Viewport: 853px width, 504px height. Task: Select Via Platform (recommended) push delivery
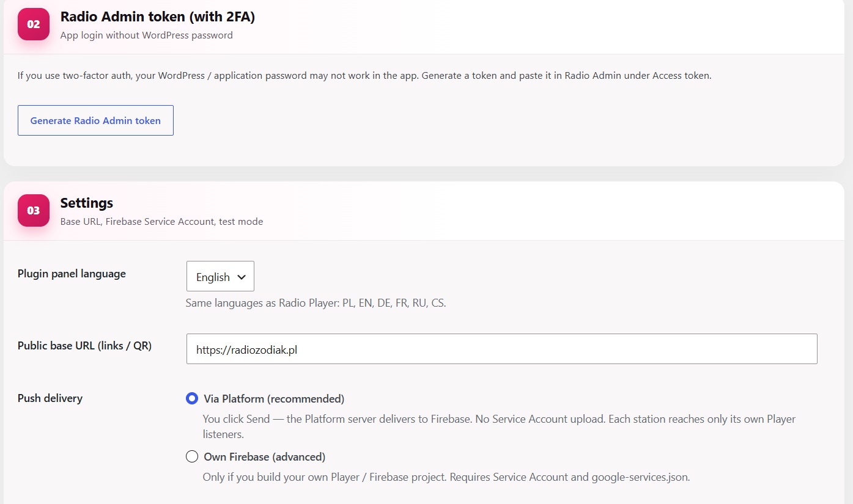click(x=192, y=399)
